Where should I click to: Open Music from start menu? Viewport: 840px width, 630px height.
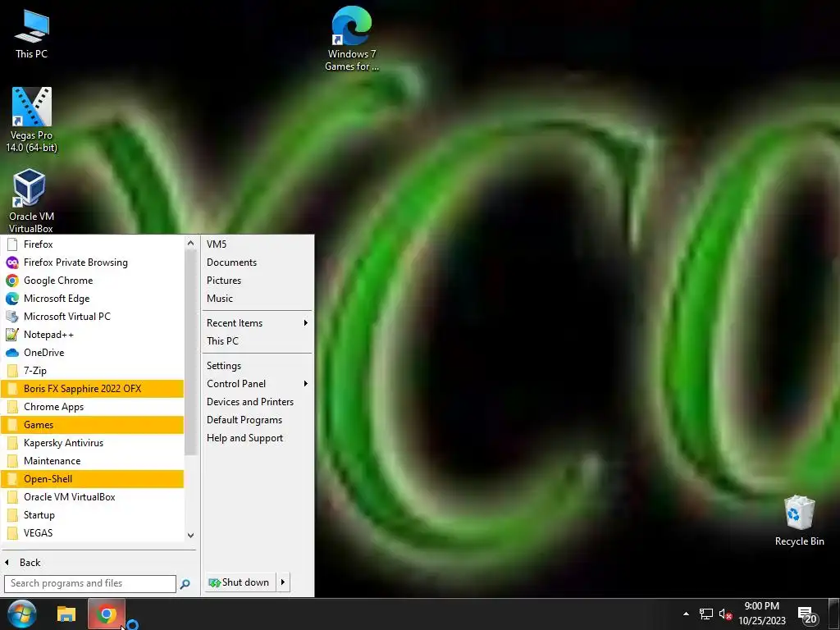coord(257,299)
